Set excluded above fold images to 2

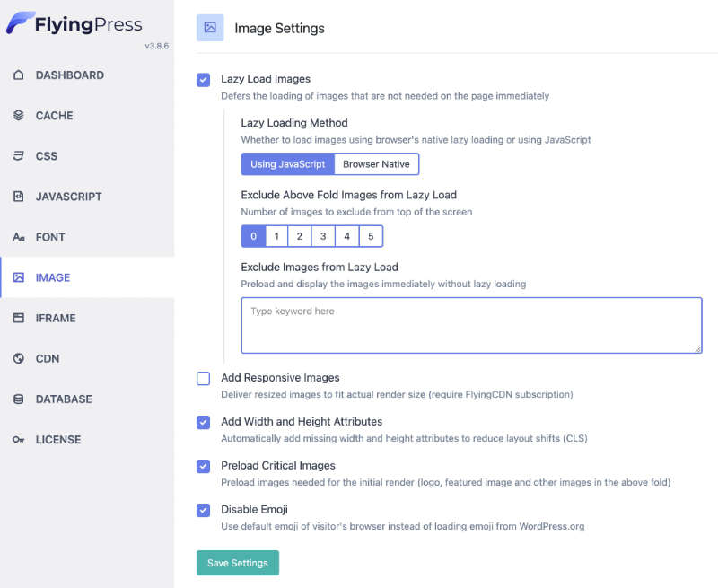[x=300, y=236]
